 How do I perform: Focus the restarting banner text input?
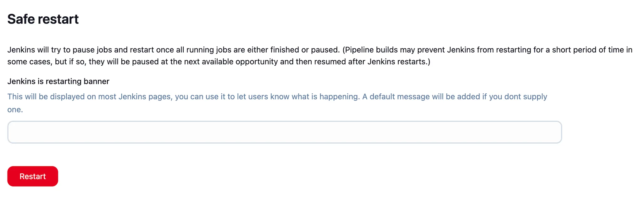tap(284, 132)
